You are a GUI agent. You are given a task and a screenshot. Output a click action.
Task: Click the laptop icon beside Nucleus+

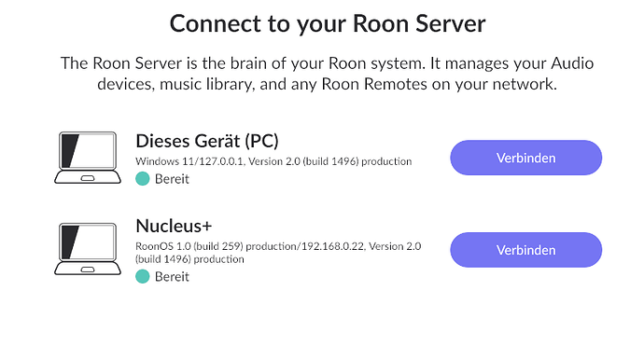point(88,249)
